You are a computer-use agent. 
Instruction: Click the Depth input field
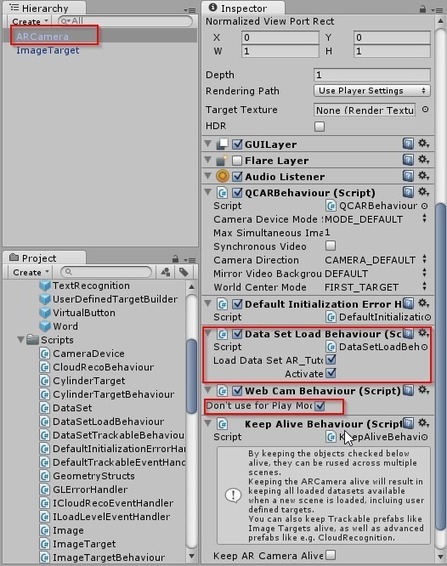[x=372, y=75]
